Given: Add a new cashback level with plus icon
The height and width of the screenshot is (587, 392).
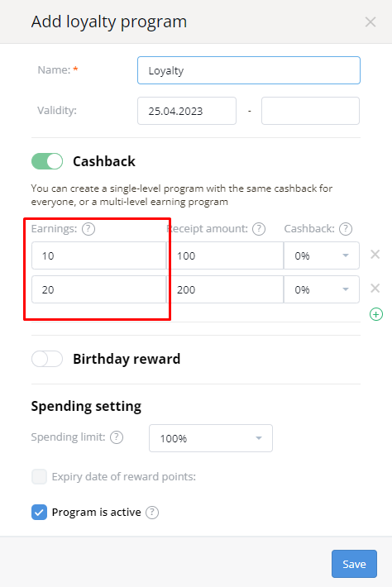Looking at the screenshot, I should 376,314.
